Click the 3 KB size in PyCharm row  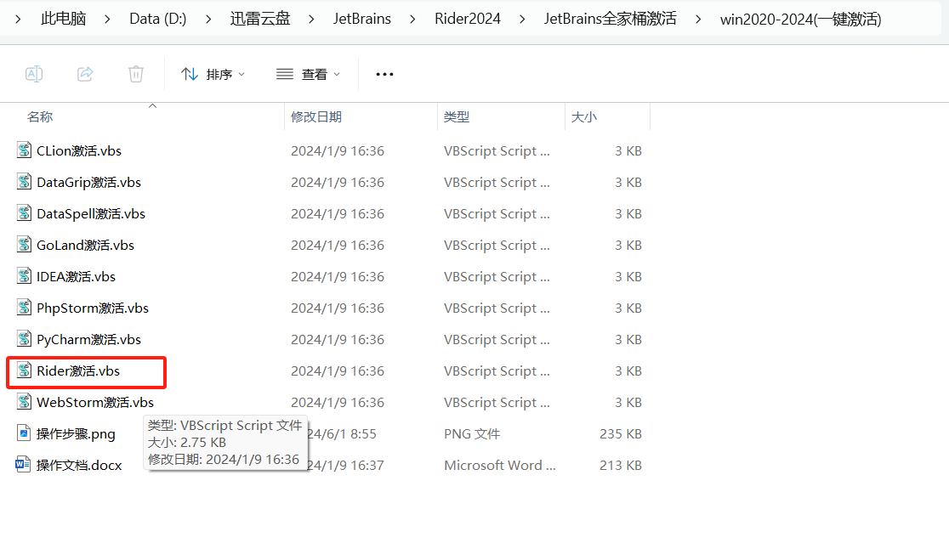click(x=628, y=339)
